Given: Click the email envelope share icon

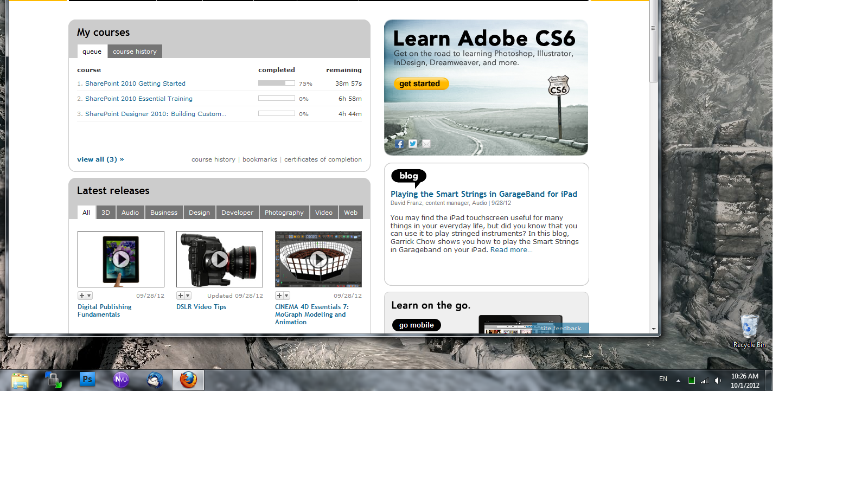Looking at the screenshot, I should 426,144.
